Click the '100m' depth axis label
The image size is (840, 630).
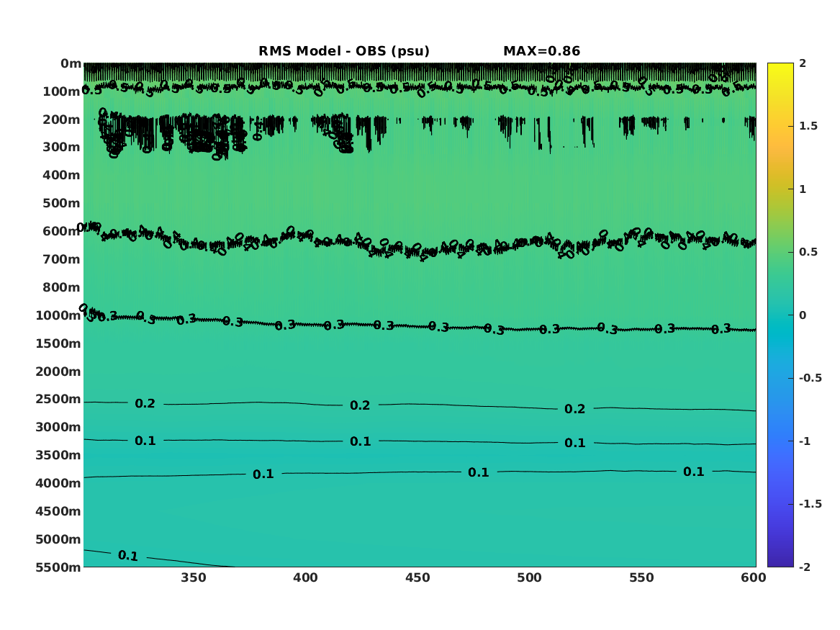[x=62, y=91]
